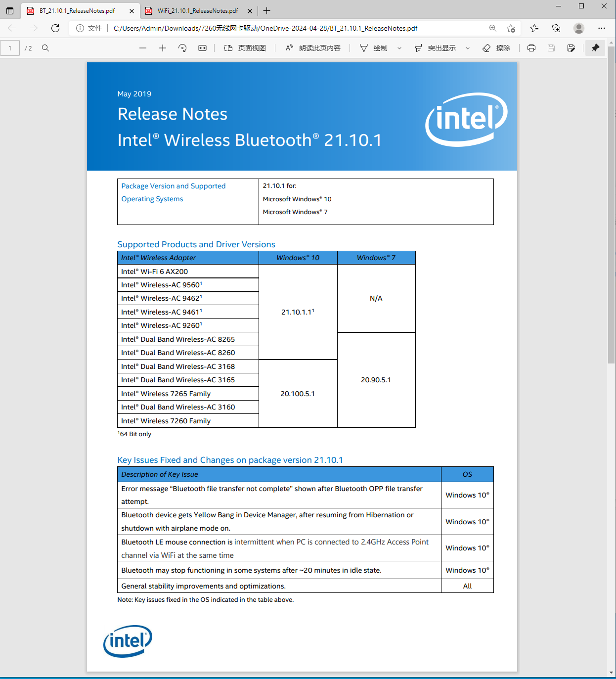Go back to previous page
616x679 pixels.
point(12,28)
